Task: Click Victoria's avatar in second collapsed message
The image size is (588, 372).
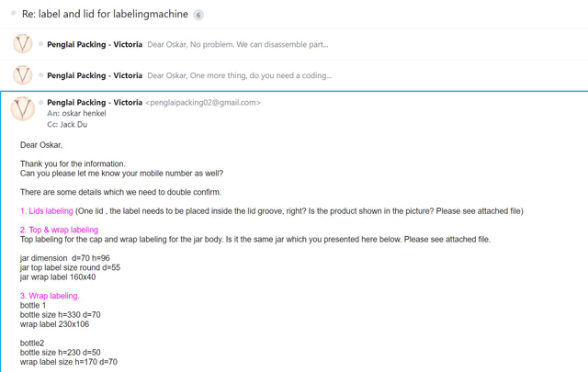Action: click(22, 75)
